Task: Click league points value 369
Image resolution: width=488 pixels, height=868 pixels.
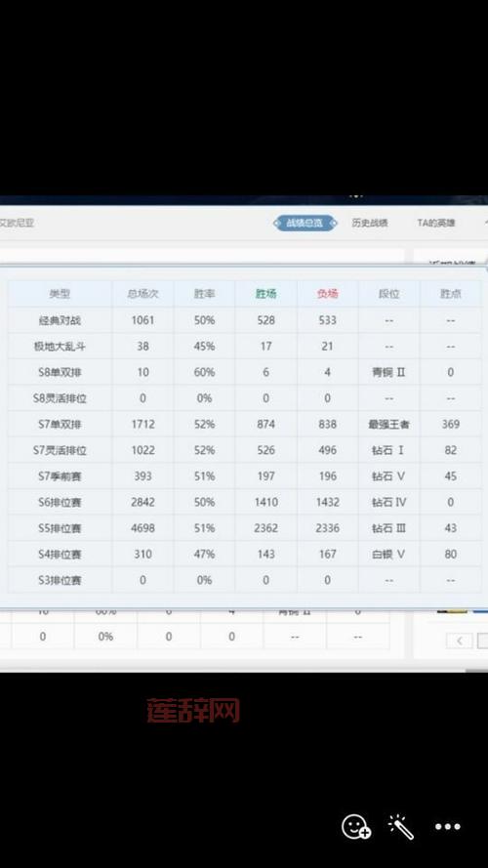Action: click(x=450, y=424)
